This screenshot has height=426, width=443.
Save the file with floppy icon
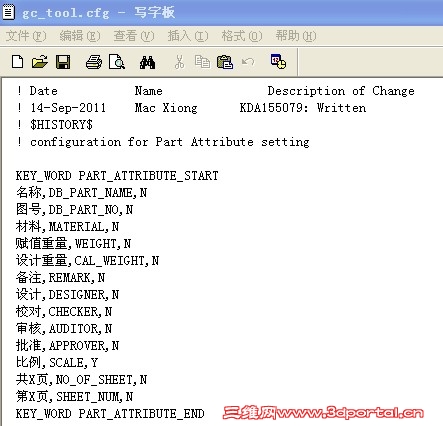click(63, 62)
